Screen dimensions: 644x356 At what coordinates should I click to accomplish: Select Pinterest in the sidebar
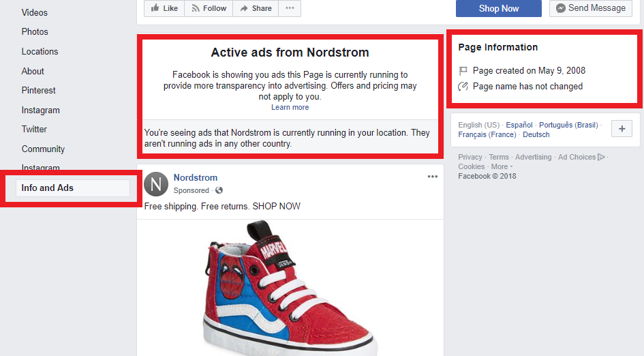39,91
